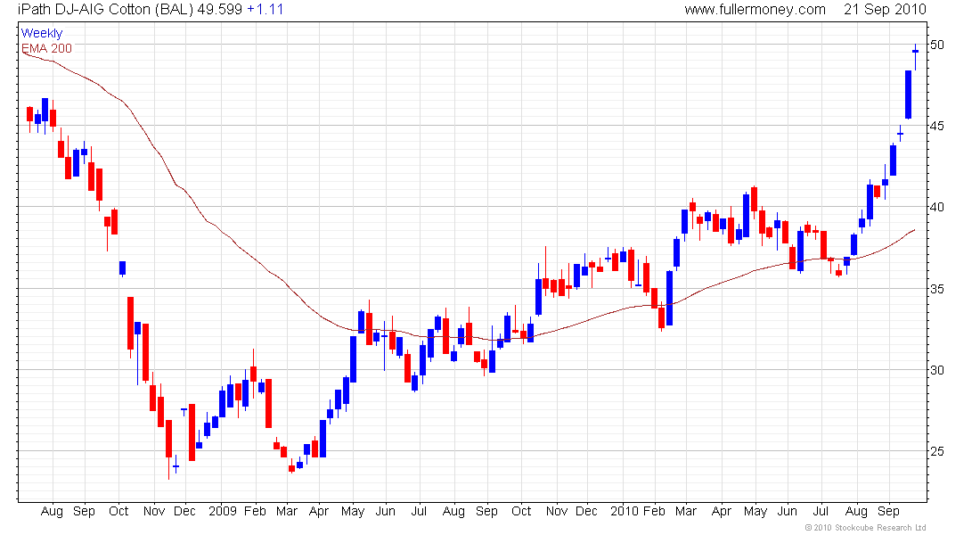The width and height of the screenshot is (980, 535).
Task: Click the '2010' year label on time axis
Action: tap(625, 511)
